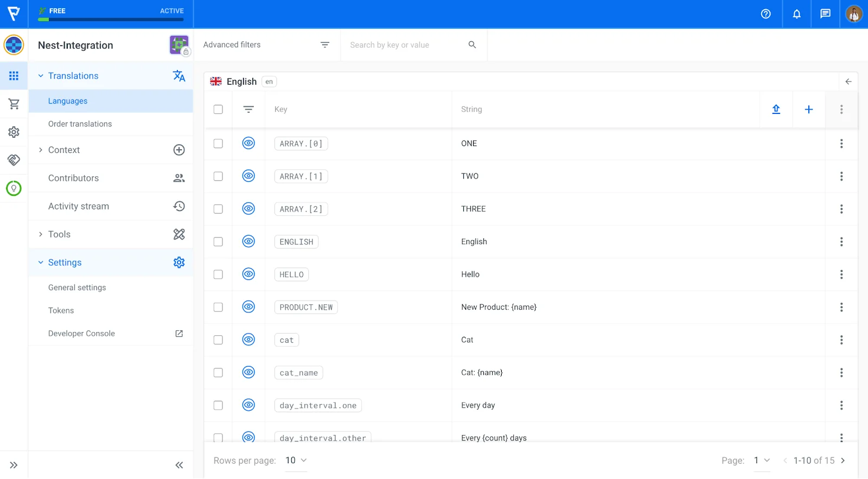Click the Search by key or value field
Image resolution: width=868 pixels, height=479 pixels.
[407, 45]
